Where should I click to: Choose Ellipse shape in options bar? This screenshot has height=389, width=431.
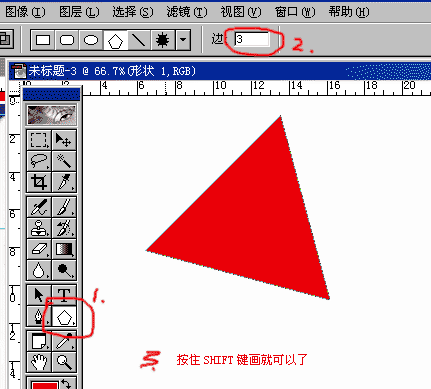click(91, 40)
